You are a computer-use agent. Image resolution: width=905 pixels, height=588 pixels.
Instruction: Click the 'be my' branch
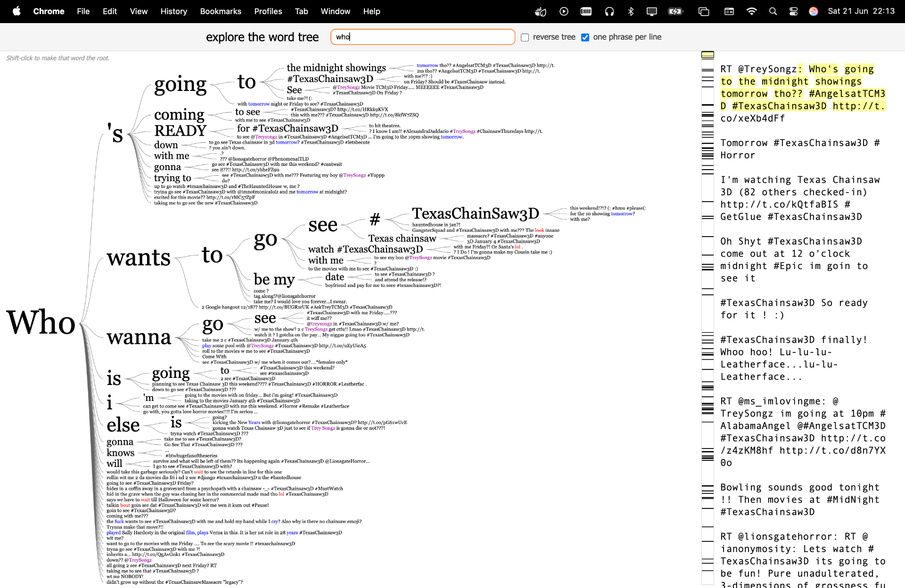[x=274, y=279]
